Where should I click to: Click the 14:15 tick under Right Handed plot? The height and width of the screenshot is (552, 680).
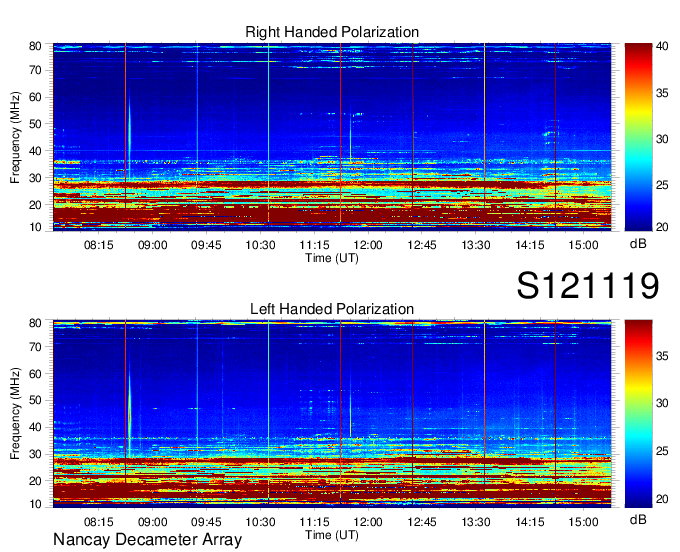point(530,245)
